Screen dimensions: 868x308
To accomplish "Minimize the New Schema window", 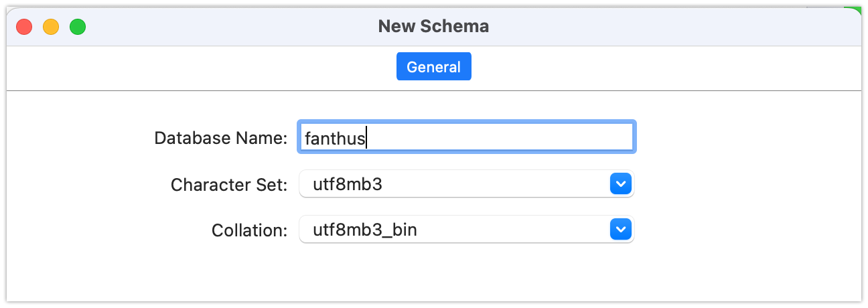I will (x=51, y=27).
